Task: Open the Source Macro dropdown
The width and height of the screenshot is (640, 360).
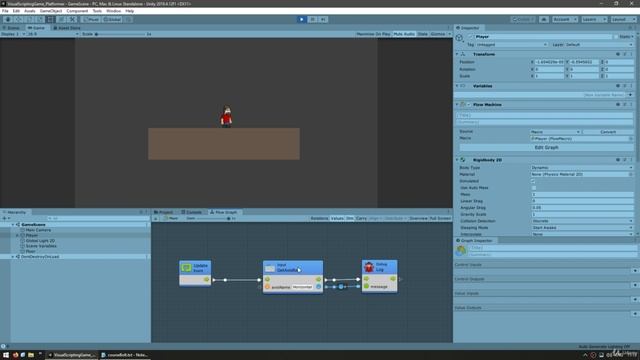Action: click(x=556, y=132)
